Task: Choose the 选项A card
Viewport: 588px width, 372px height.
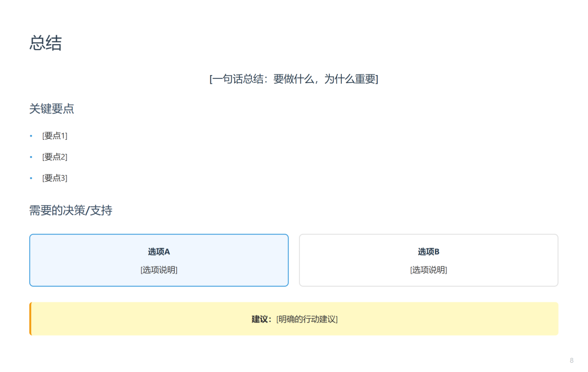Action: click(159, 261)
